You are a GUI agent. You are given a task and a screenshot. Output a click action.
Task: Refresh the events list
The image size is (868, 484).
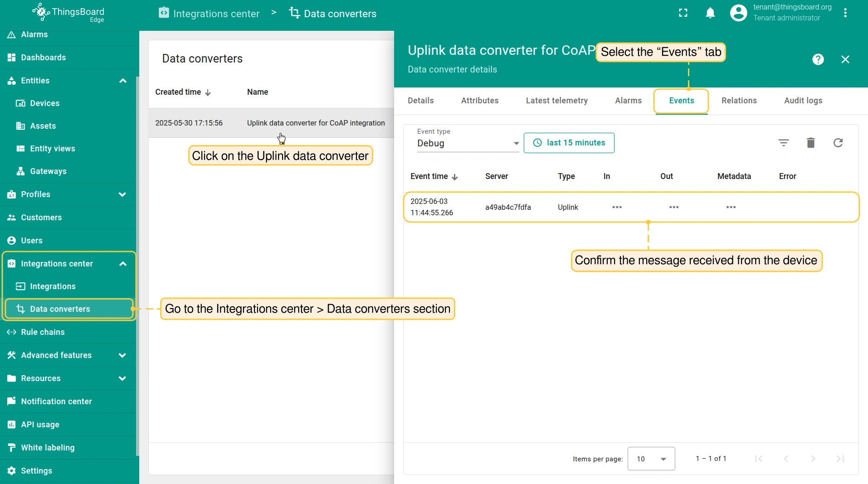click(838, 143)
